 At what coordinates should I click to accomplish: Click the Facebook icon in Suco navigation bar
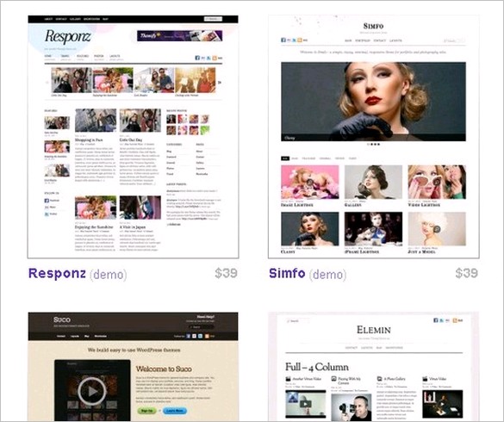(189, 336)
